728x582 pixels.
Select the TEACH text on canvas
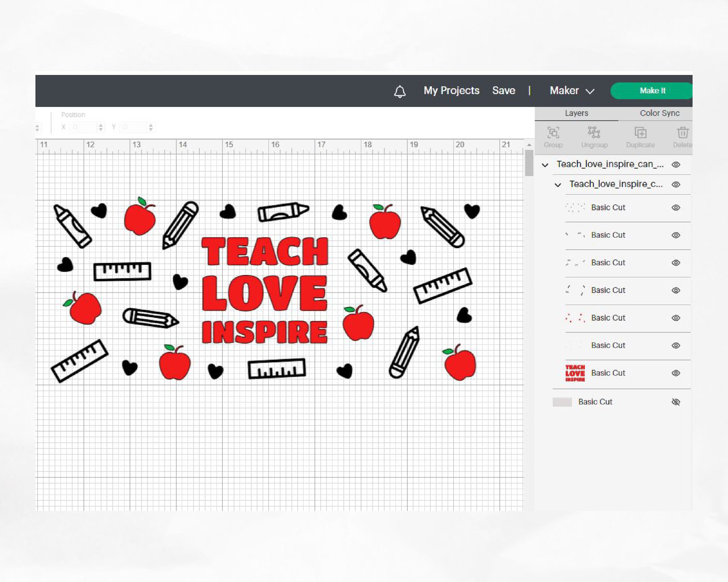tap(265, 251)
